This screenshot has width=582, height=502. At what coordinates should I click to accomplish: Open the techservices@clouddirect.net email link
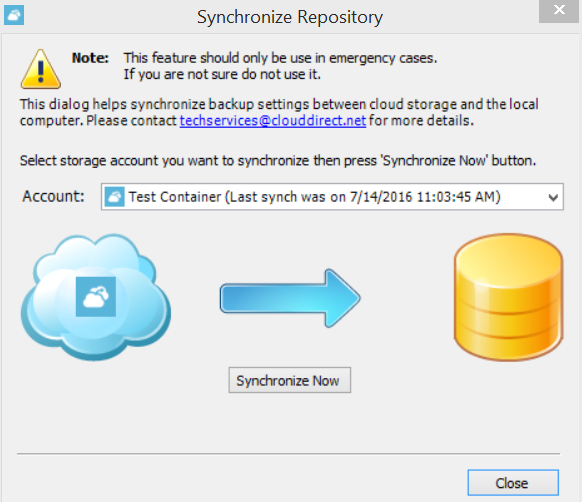[273, 121]
